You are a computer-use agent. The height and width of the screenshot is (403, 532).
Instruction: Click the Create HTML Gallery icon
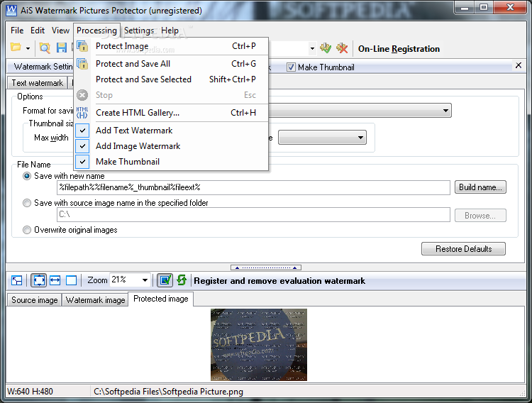[x=82, y=113]
